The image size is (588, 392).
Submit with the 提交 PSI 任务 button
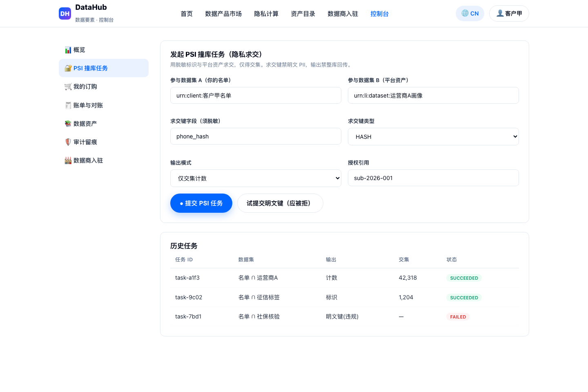pos(201,203)
